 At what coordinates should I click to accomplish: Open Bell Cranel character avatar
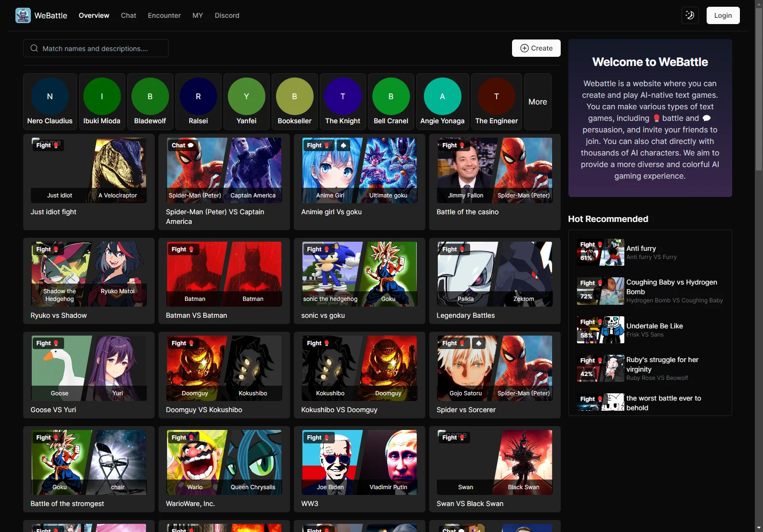(x=391, y=96)
